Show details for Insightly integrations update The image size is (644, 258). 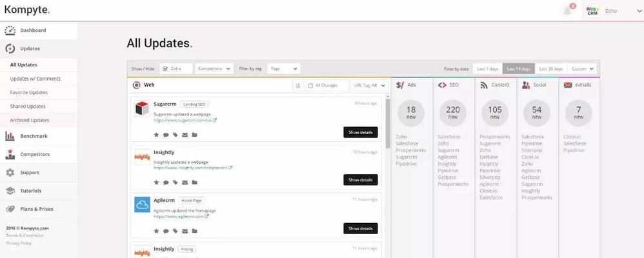360,180
